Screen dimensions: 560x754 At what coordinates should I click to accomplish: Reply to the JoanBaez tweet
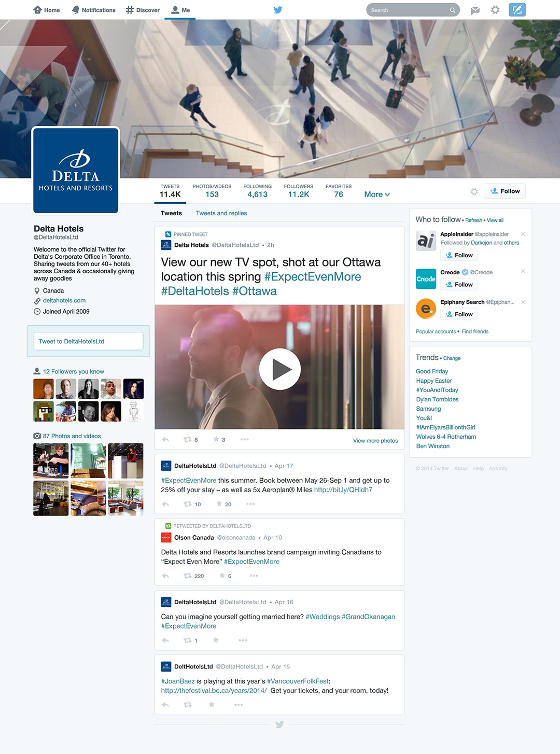(x=165, y=705)
